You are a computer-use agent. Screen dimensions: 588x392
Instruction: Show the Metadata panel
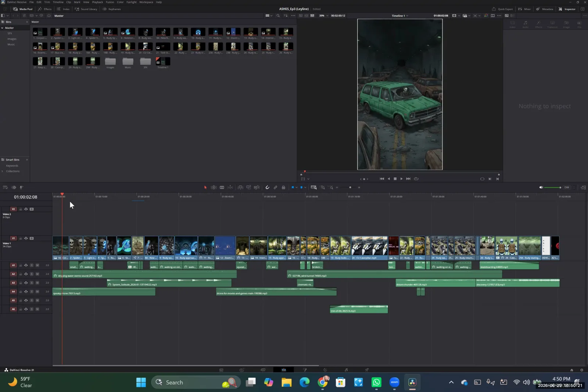pyautogui.click(x=545, y=9)
